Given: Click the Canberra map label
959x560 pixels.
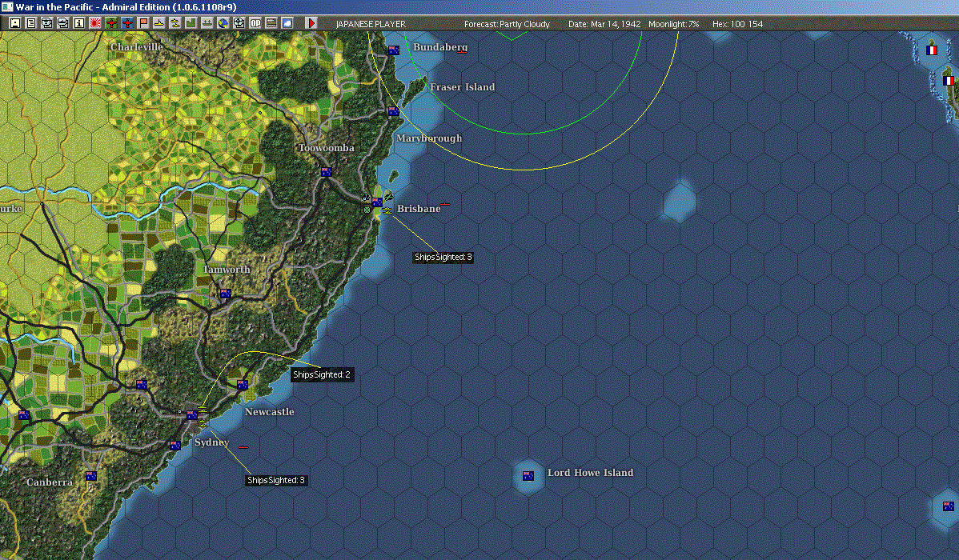Looking at the screenshot, I should [x=50, y=482].
